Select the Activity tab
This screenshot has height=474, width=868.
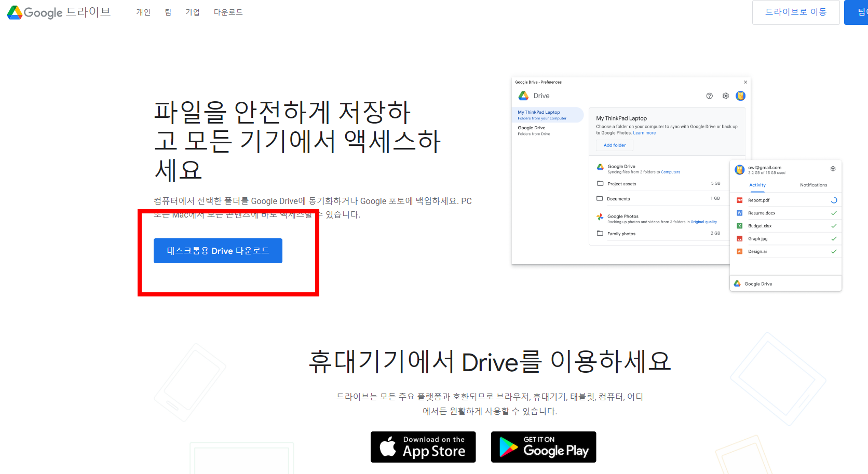coord(757,185)
